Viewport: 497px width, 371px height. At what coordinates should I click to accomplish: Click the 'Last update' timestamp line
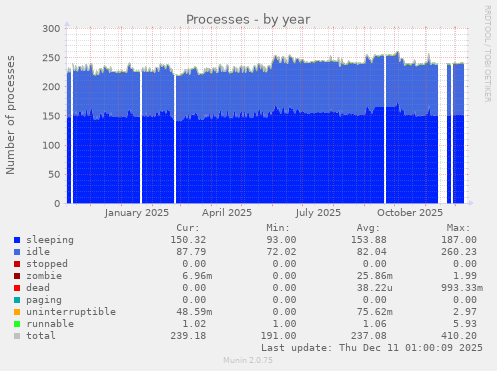pos(372,348)
